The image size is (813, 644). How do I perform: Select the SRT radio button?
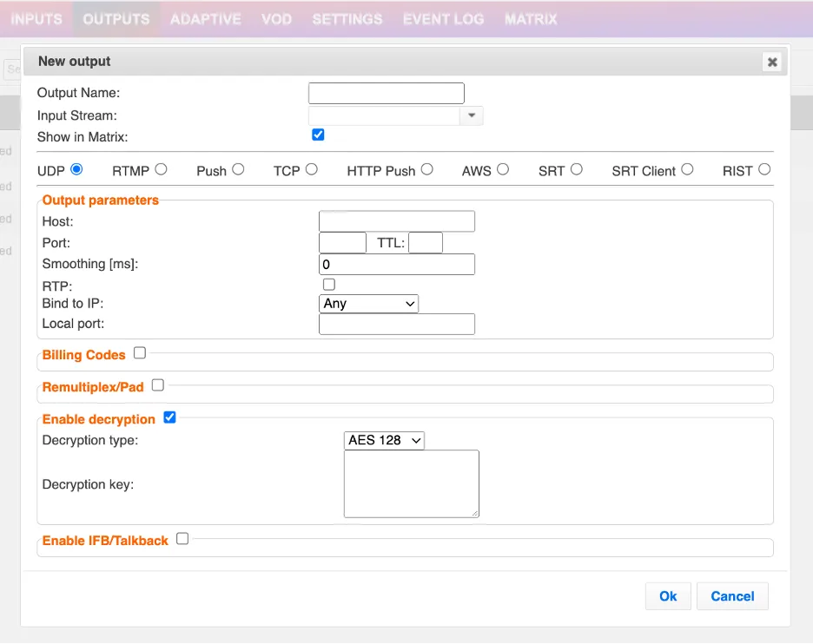pos(576,169)
